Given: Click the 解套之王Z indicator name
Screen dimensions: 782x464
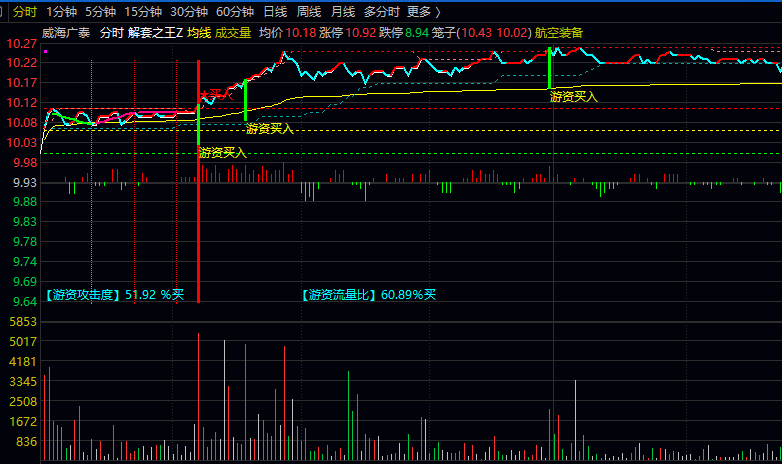Looking at the screenshot, I should (156, 33).
